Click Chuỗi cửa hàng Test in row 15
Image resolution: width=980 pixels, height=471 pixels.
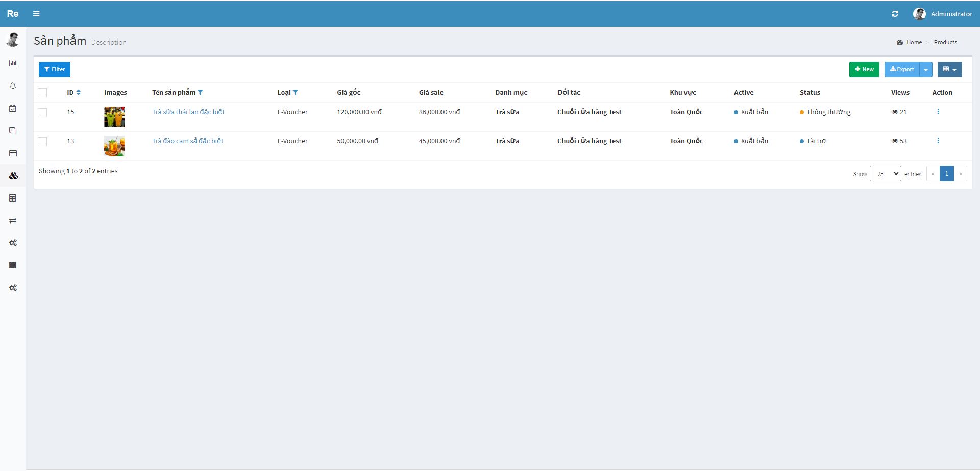coord(590,112)
